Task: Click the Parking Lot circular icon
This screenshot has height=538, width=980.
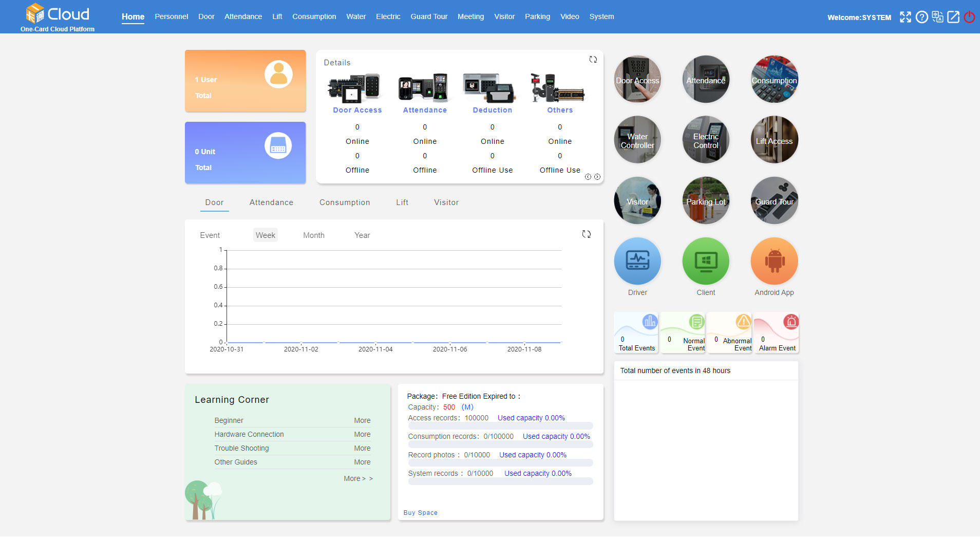Action: point(706,201)
